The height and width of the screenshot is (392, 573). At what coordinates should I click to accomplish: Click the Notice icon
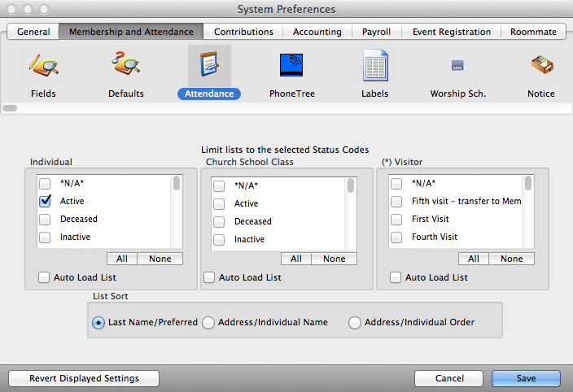pos(540,66)
